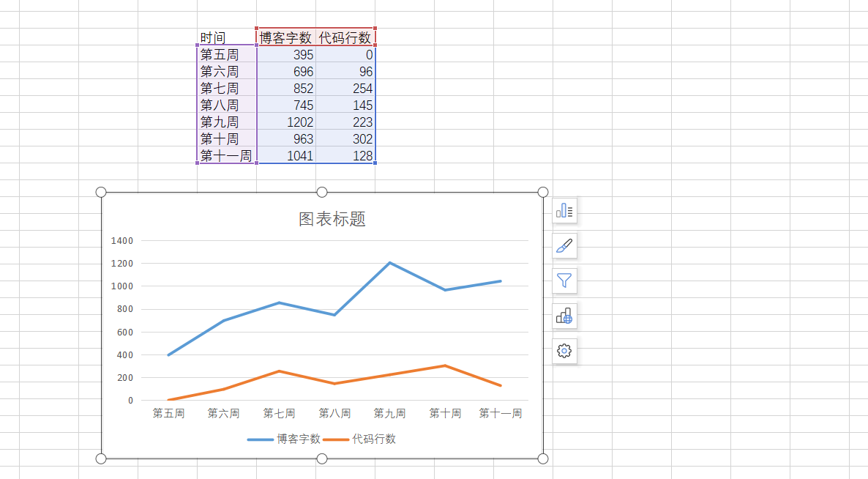The image size is (868, 479).
Task: Select the cell with value 128
Action: click(x=345, y=155)
